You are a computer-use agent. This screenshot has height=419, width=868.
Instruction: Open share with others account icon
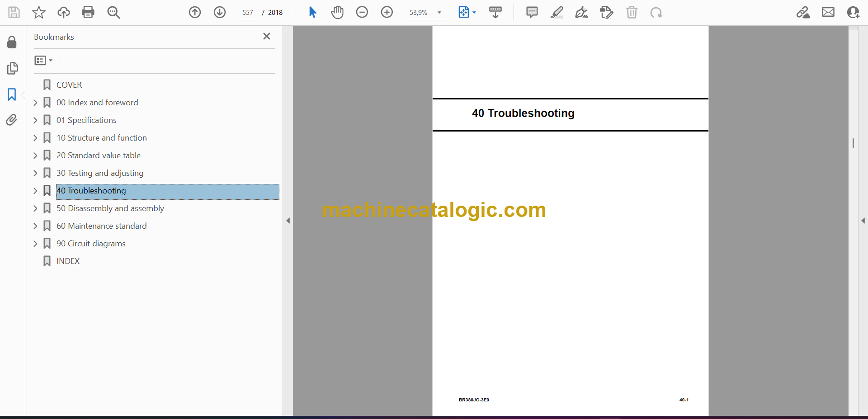853,12
